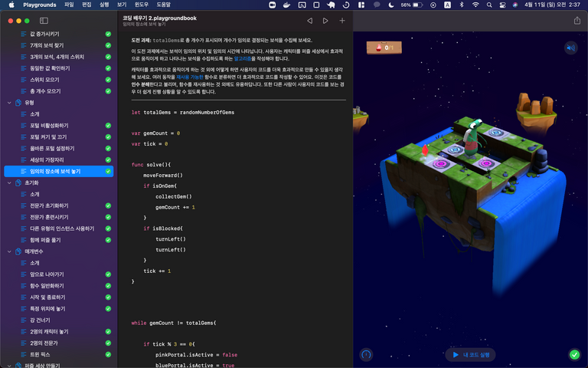Click the plus add button in toolbar
The image size is (588, 368).
(x=342, y=21)
